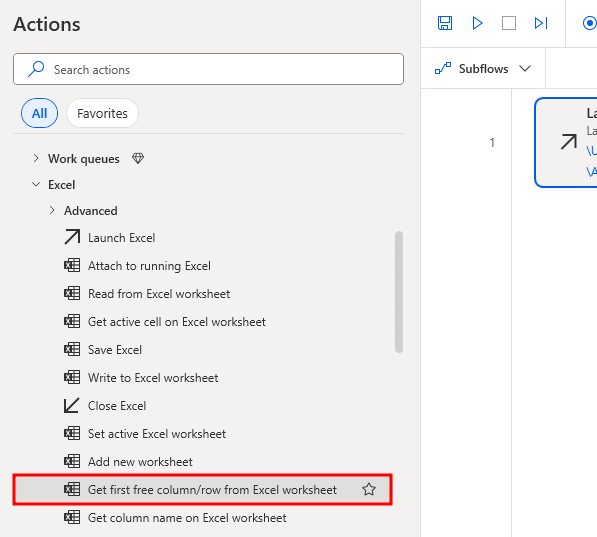Click the Close Excel arrow icon
Viewport: 597px width, 537px height.
tap(72, 405)
